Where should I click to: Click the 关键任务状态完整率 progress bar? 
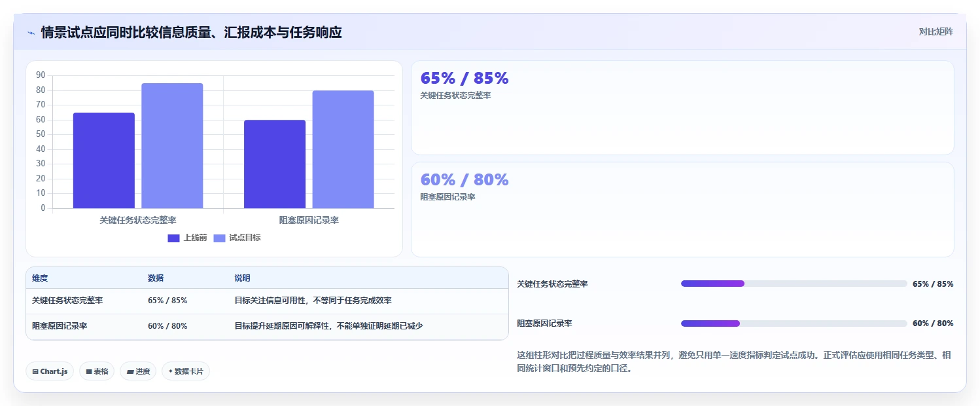794,284
